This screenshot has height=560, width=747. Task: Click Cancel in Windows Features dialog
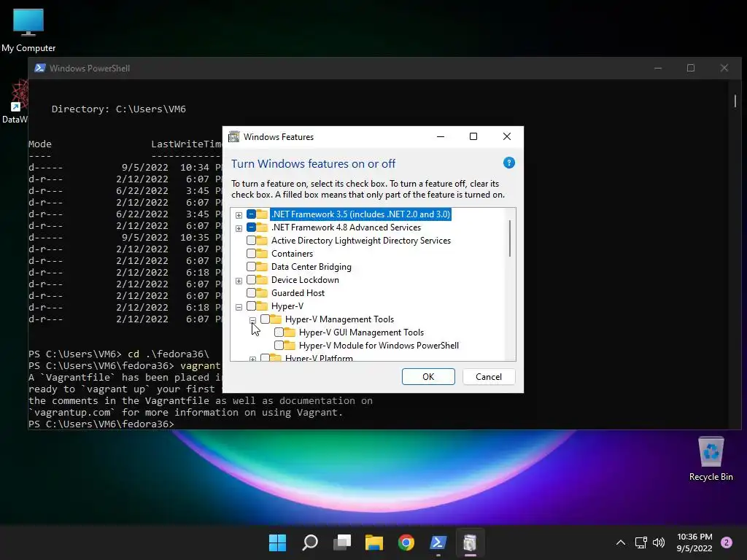pyautogui.click(x=489, y=377)
